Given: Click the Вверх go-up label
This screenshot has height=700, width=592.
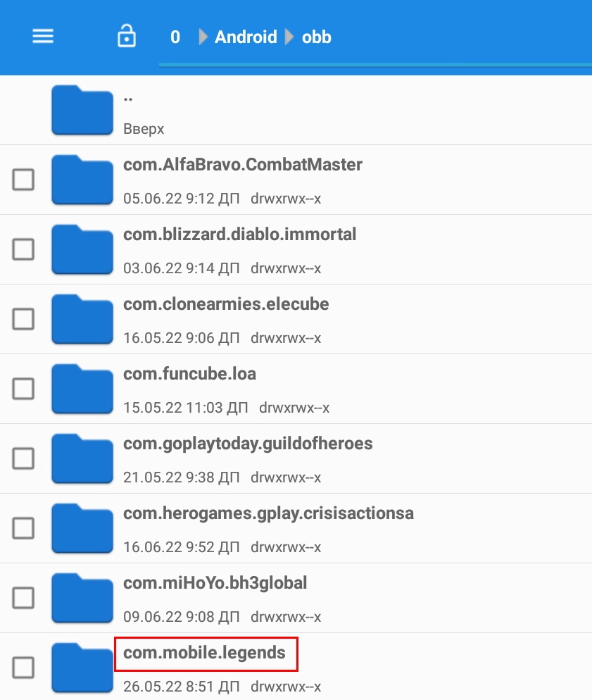Looking at the screenshot, I should 144,129.
